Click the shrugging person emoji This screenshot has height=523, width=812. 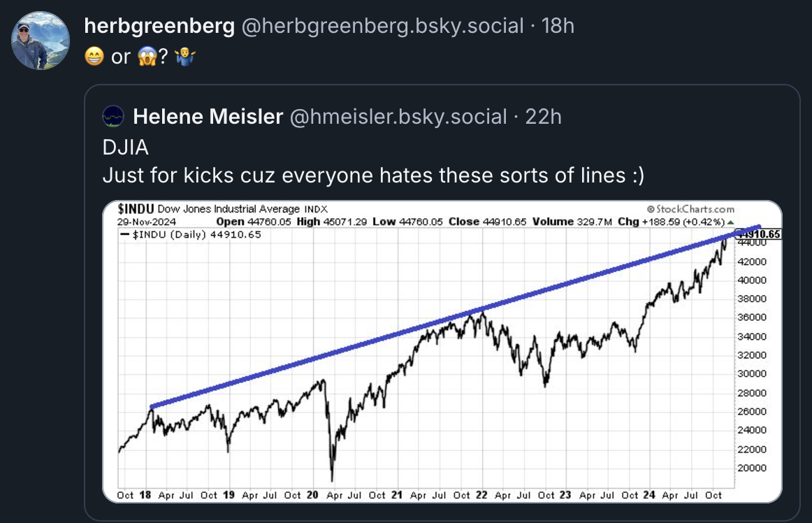pos(185,56)
